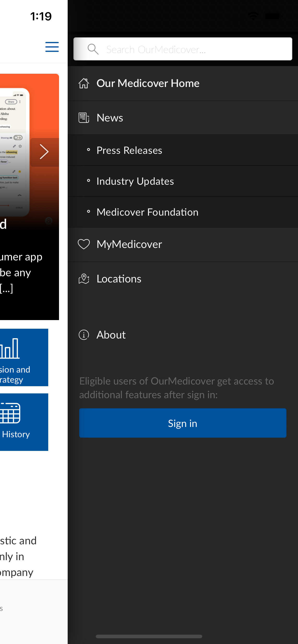Open Our Medicover Home
The height and width of the screenshot is (644, 298).
[x=183, y=83]
